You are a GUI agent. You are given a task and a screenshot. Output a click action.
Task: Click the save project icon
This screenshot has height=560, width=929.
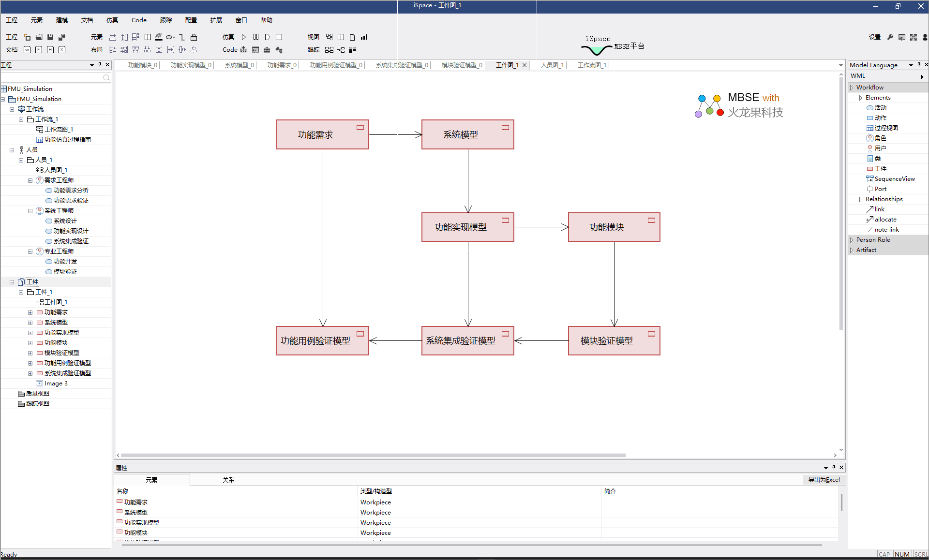(50, 37)
